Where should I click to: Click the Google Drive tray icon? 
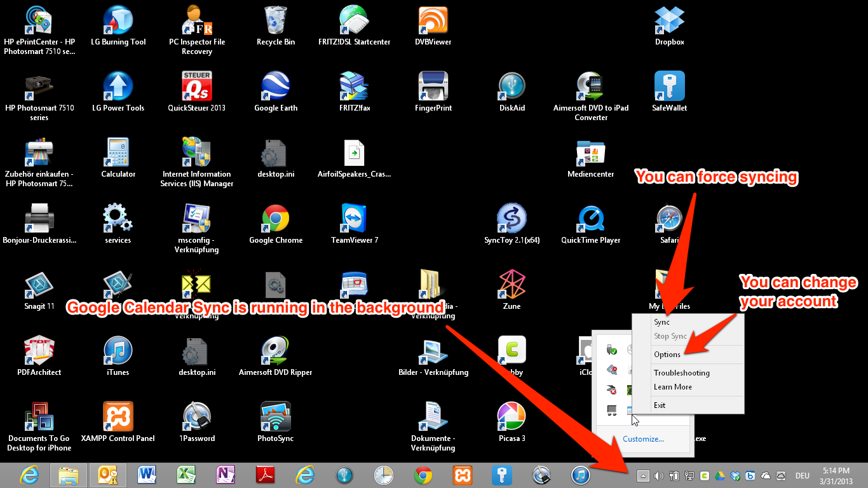[x=720, y=475]
